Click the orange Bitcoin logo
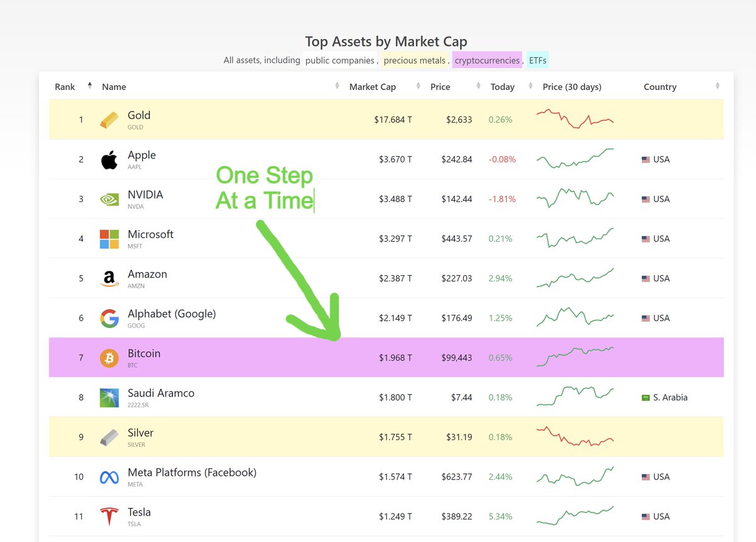 (109, 358)
